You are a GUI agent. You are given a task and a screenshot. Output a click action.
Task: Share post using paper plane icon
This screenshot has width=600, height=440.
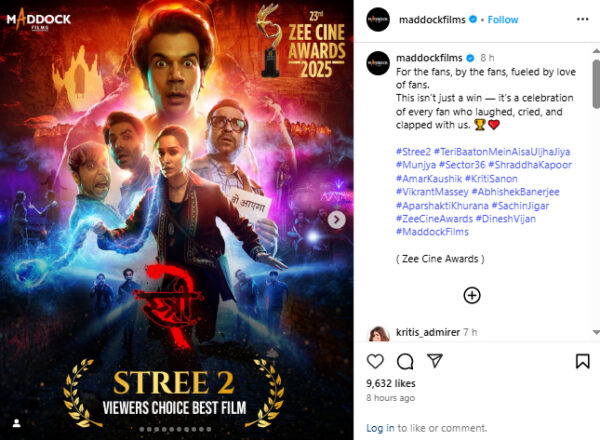coord(435,361)
